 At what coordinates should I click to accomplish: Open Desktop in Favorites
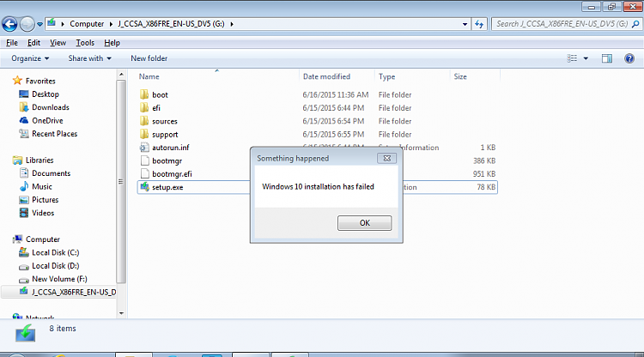(46, 94)
